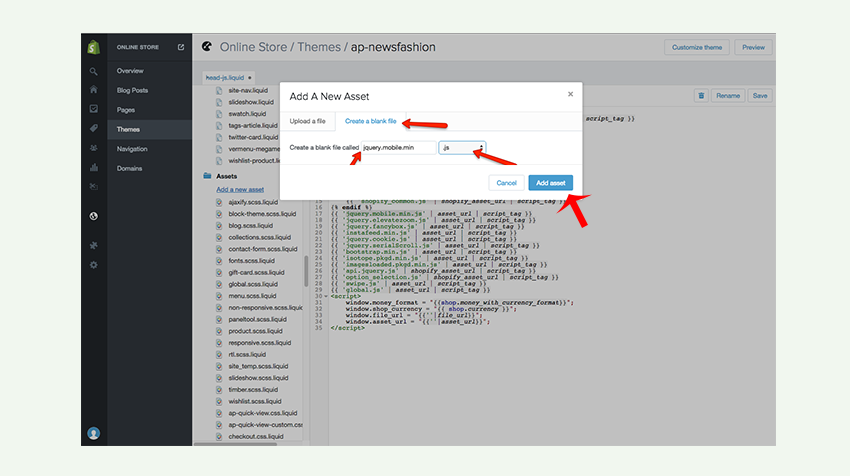This screenshot has height=476, width=850.
Task: Click the theme icon beside Online Store breadcrumb
Action: coord(207,47)
